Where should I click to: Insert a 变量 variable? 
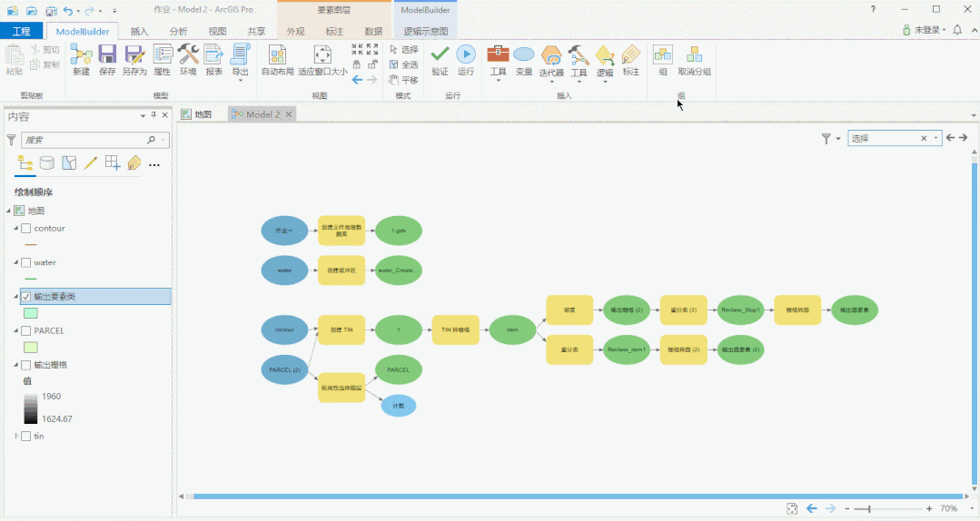coord(524,60)
